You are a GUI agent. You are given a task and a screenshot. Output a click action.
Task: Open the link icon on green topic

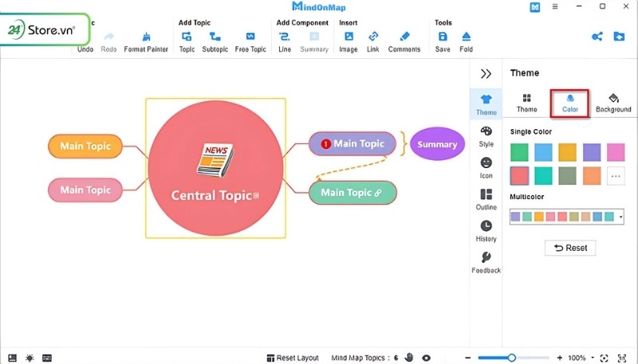(x=378, y=193)
